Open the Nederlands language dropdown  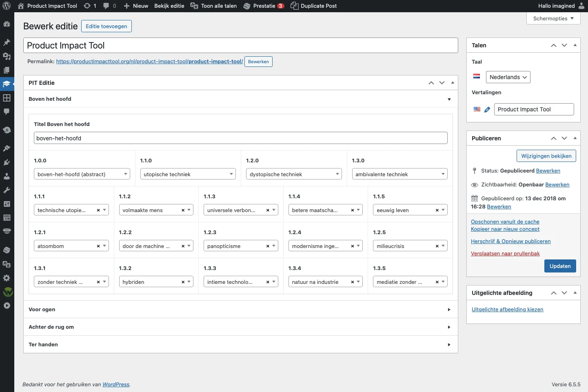pos(508,77)
